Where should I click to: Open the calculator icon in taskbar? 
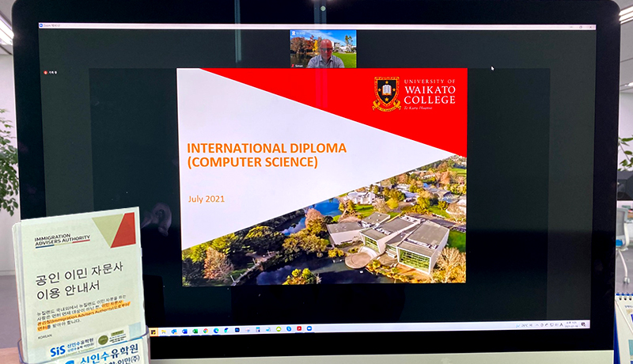[258, 330]
